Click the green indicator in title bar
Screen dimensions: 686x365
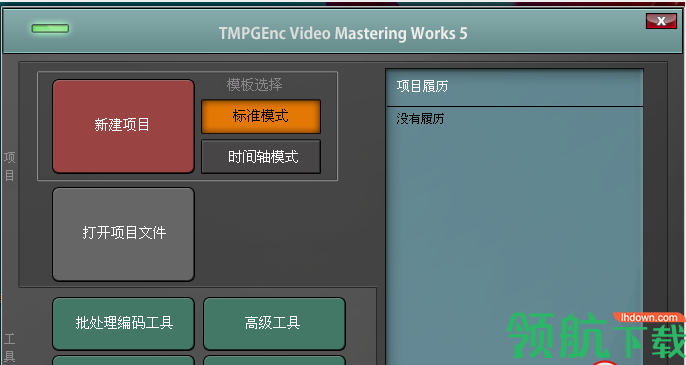tap(50, 28)
